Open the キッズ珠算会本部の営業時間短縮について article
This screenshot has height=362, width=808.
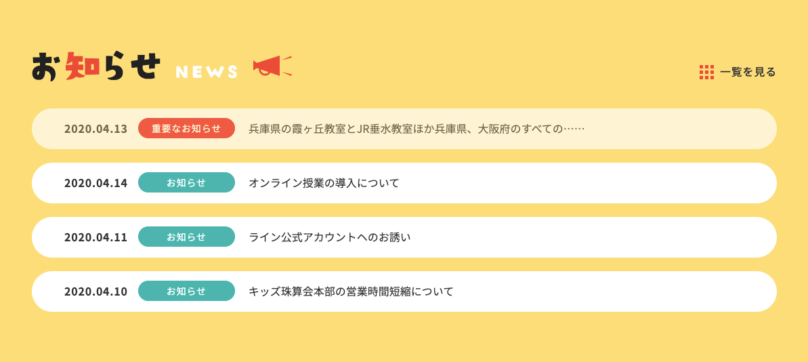[x=351, y=291]
